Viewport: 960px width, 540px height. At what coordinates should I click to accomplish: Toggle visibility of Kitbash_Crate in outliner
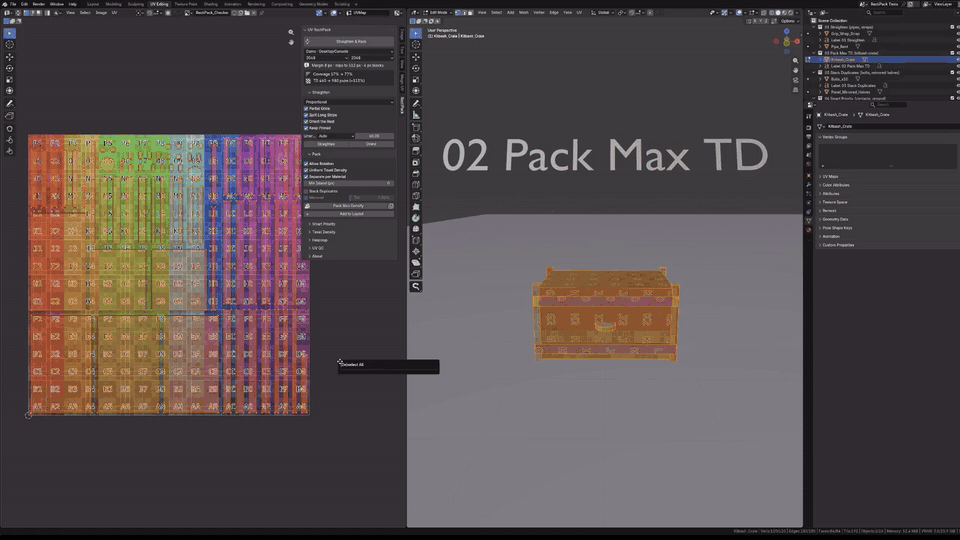tap(958, 59)
